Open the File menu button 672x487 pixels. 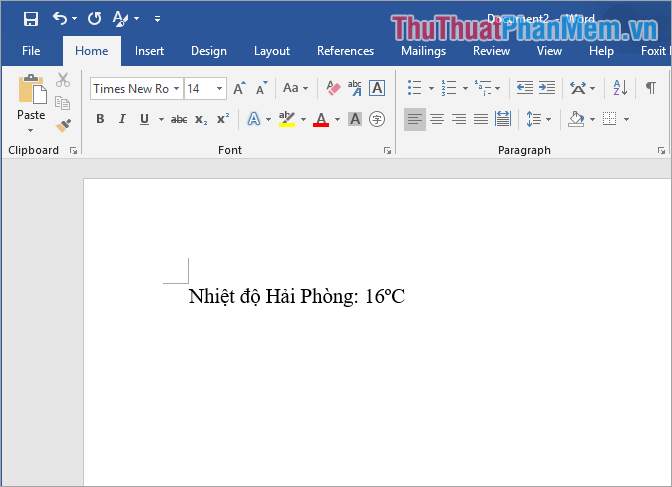point(31,51)
